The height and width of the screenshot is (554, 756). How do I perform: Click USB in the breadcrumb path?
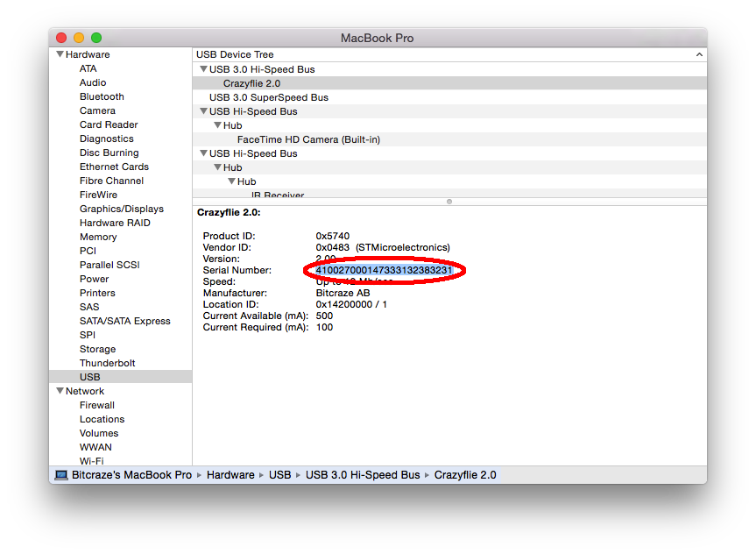(279, 474)
